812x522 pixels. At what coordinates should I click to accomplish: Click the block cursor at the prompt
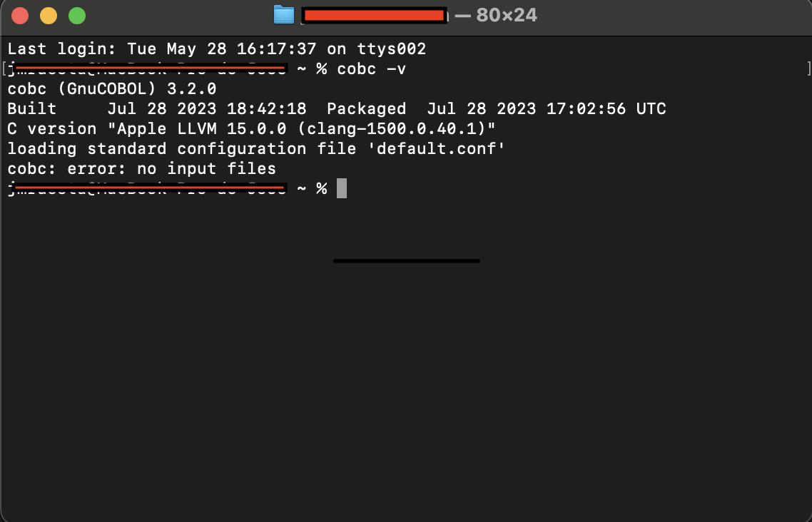point(342,188)
